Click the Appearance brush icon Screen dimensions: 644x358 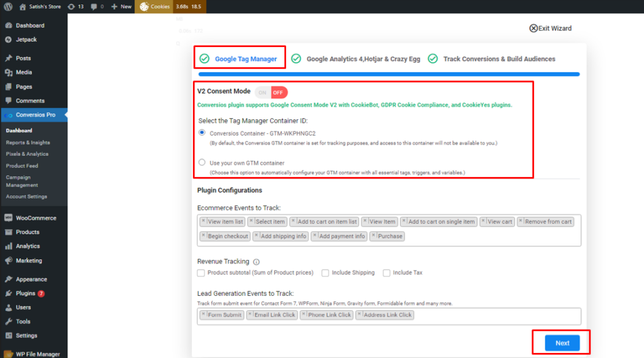click(x=9, y=279)
